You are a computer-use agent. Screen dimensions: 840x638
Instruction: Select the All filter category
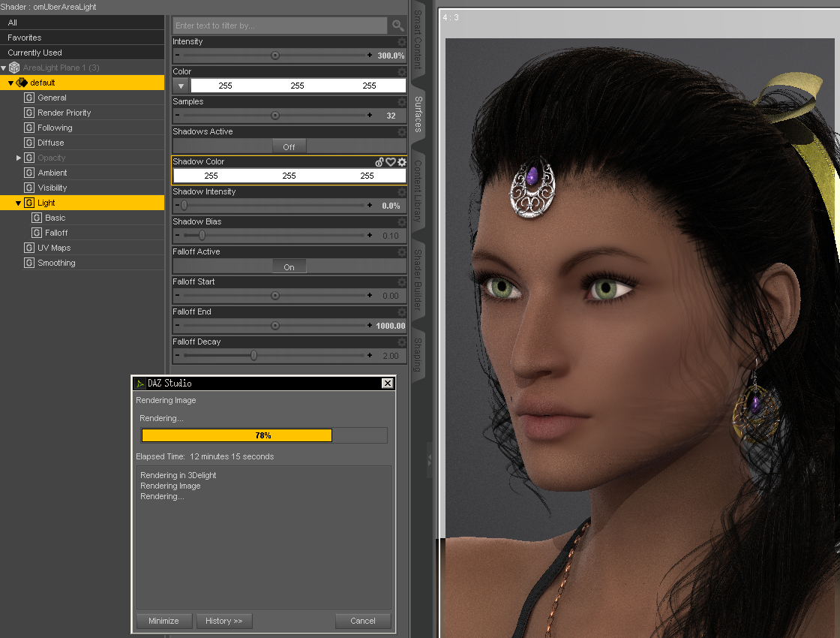[82, 23]
